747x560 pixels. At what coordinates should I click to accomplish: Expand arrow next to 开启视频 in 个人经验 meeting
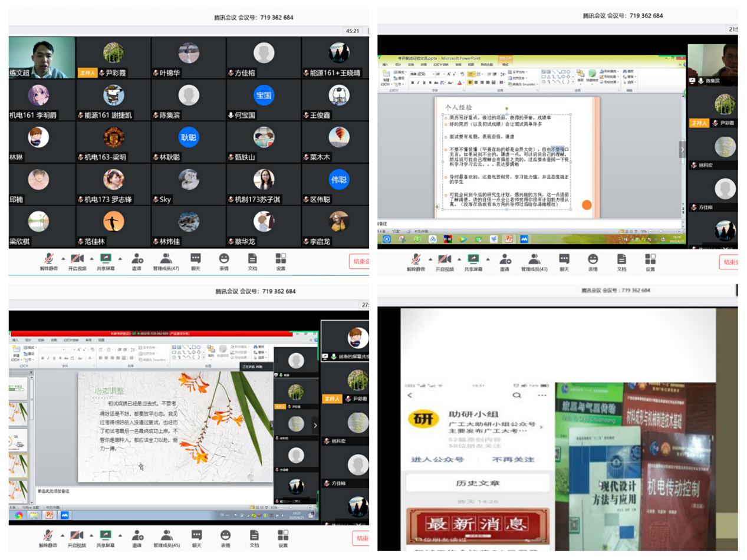coord(459,258)
